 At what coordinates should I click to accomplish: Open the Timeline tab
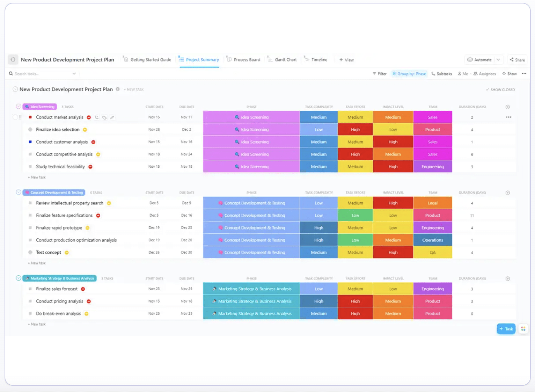[x=316, y=60]
